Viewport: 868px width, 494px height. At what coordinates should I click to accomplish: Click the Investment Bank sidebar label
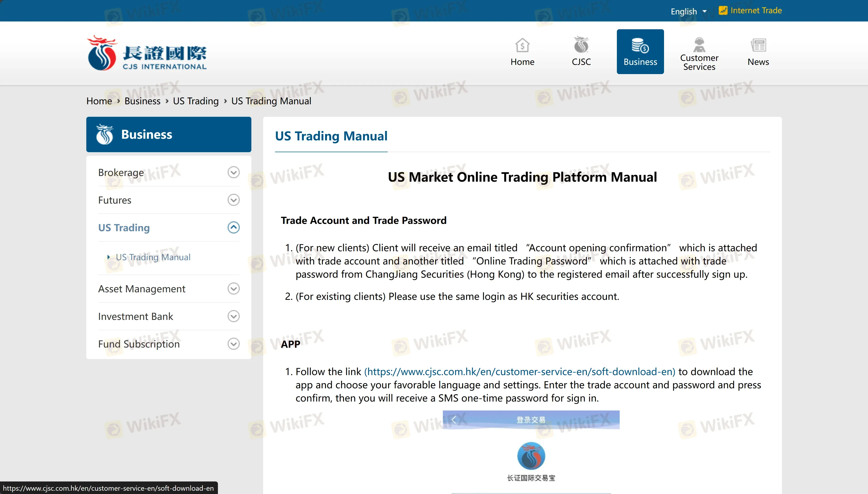click(136, 316)
